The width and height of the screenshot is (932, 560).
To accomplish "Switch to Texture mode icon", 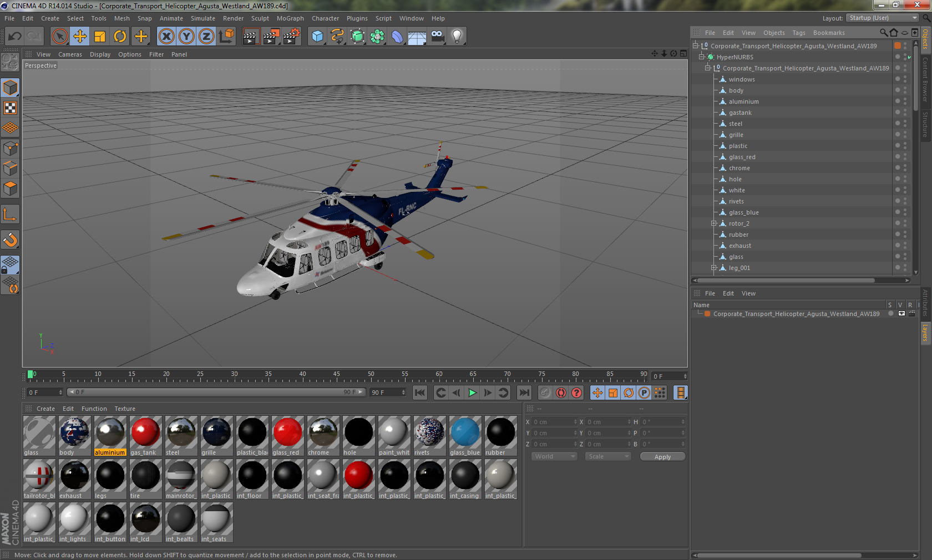I will [10, 108].
